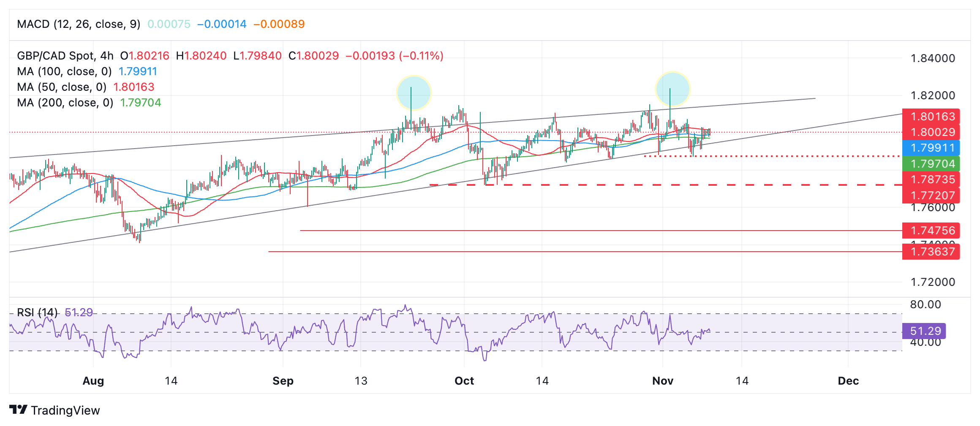
Task: Click the green 1.79704 price axis tag
Action: pos(931,164)
